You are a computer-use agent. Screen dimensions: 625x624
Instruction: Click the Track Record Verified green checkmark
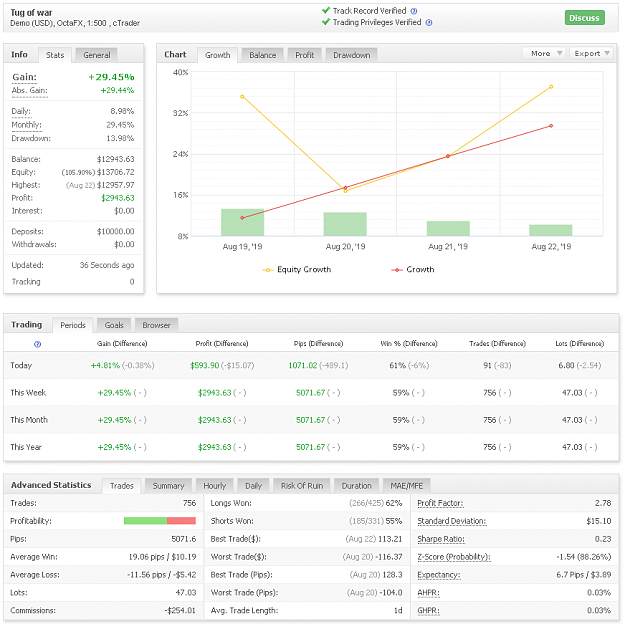tap(326, 10)
